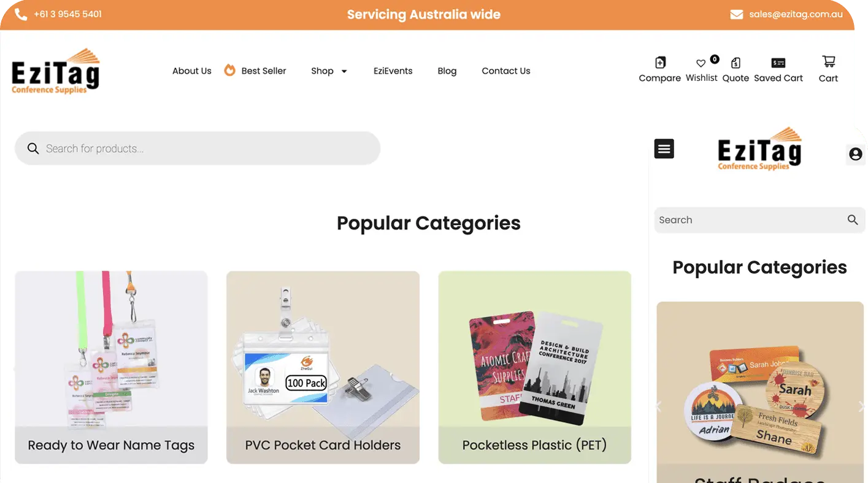
Task: Open Ready to Wear Name Tags category
Action: click(x=111, y=367)
